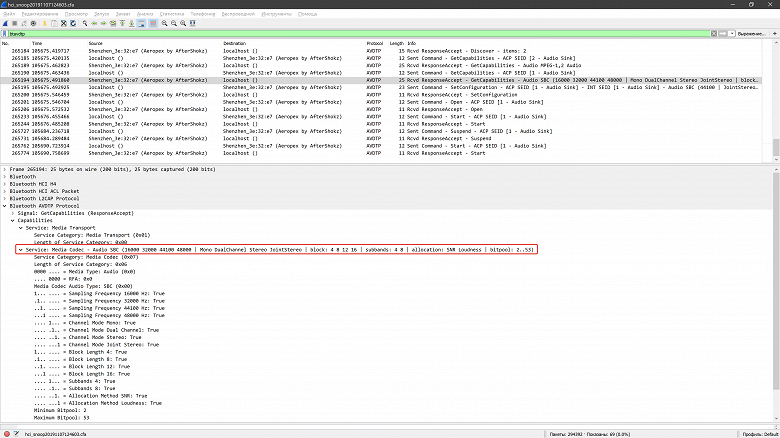Focus the btavdtp display filter field
Viewport: 780px width, 438px height.
tap(359, 33)
